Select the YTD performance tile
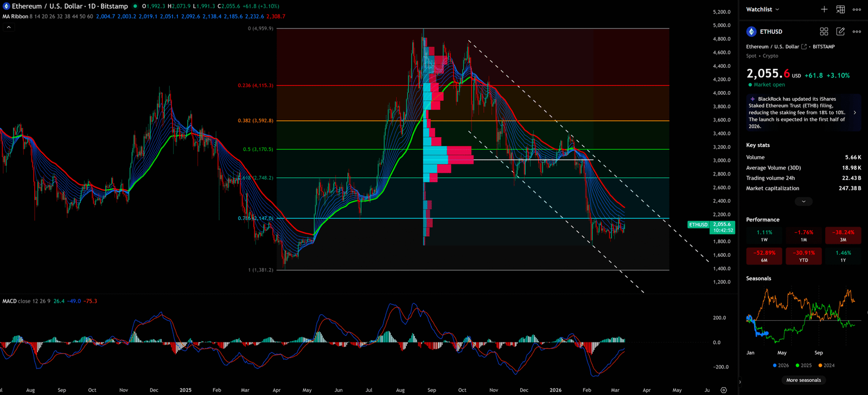The image size is (868, 395). point(803,256)
